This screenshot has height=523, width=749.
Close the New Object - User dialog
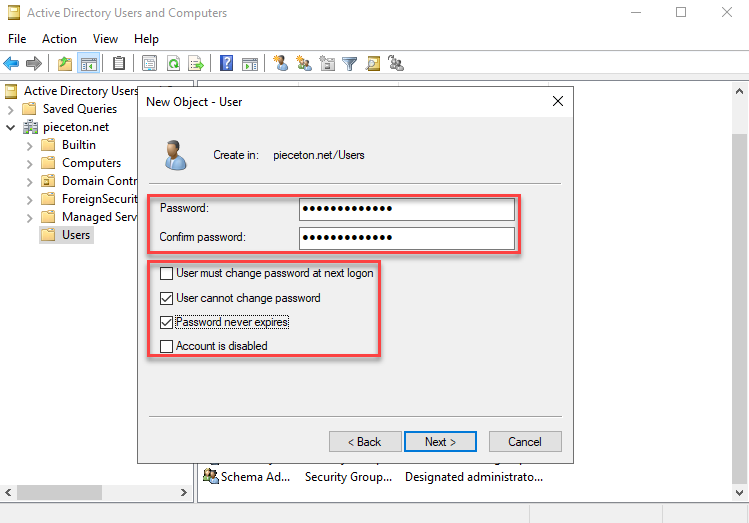tap(558, 101)
